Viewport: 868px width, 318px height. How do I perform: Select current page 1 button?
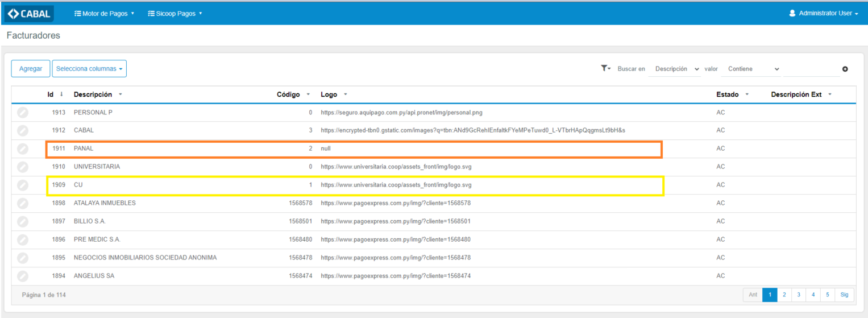770,295
